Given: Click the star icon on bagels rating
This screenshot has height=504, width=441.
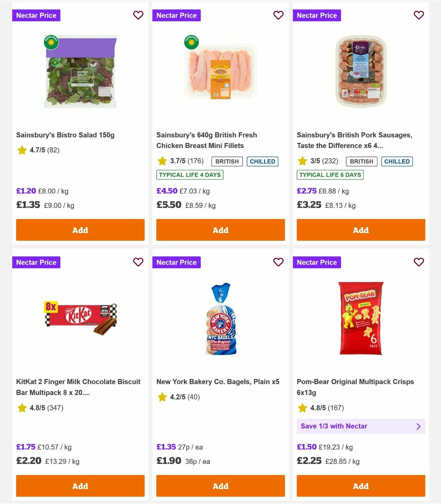Looking at the screenshot, I should tap(162, 397).
